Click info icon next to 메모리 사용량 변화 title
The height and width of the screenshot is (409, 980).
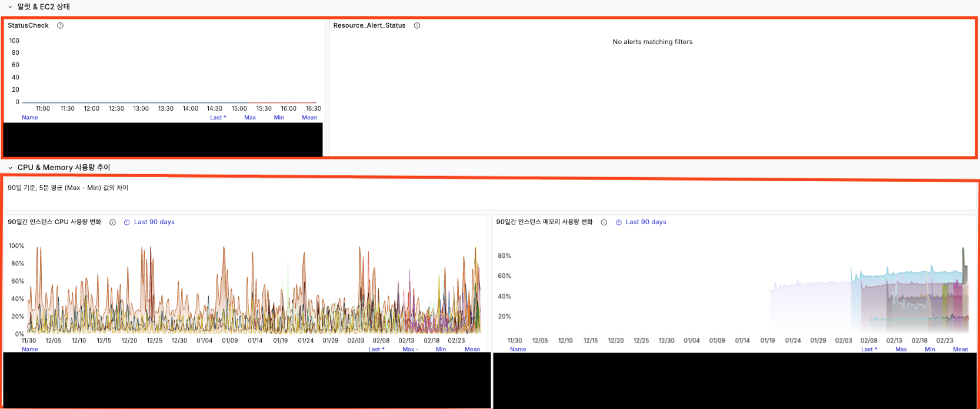604,222
